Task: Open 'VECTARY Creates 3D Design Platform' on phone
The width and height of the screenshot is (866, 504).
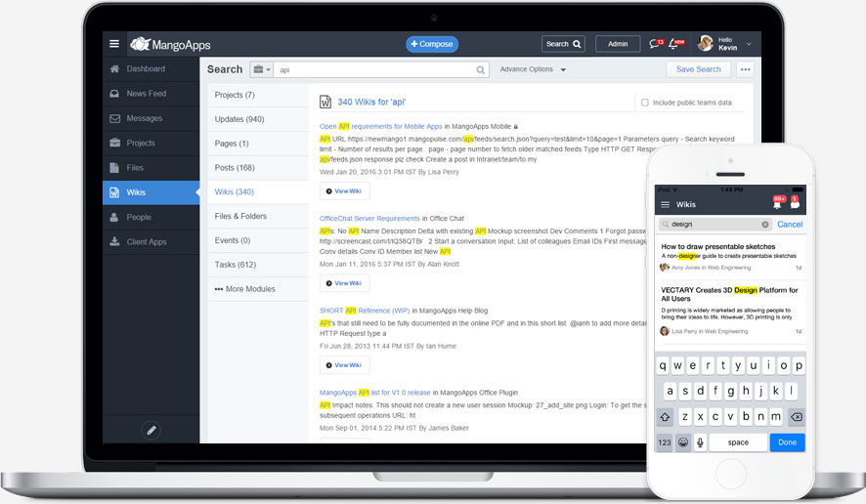Action: tap(729, 294)
